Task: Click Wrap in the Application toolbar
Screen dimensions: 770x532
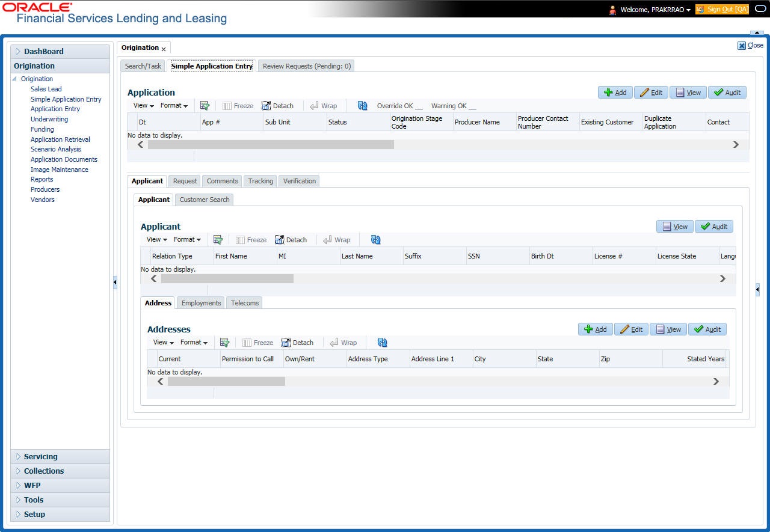Action: point(323,106)
